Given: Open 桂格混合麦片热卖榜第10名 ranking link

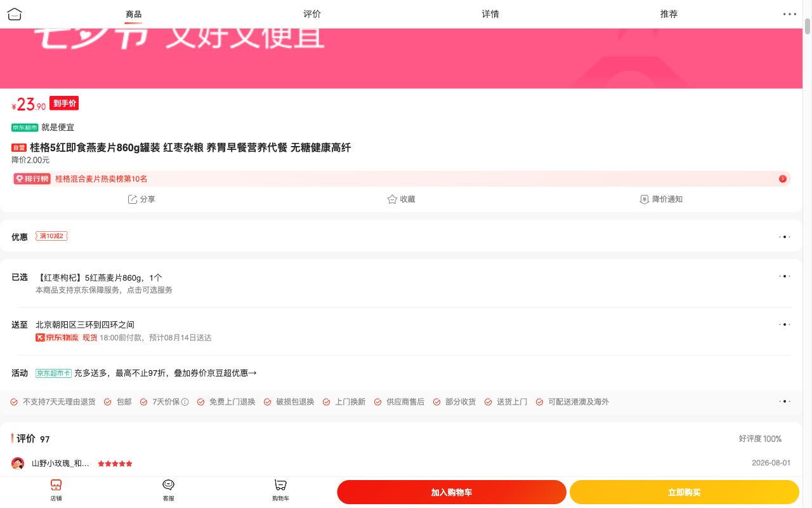Looking at the screenshot, I should pos(101,179).
